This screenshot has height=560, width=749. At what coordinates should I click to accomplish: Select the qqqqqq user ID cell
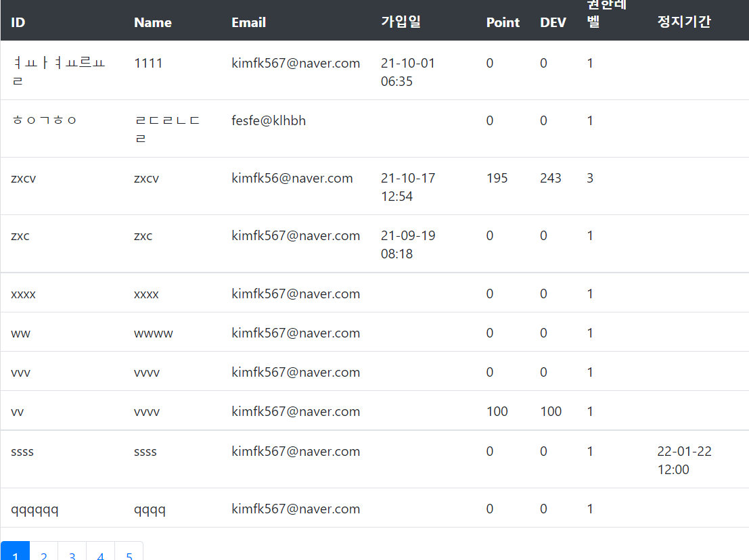[35, 509]
